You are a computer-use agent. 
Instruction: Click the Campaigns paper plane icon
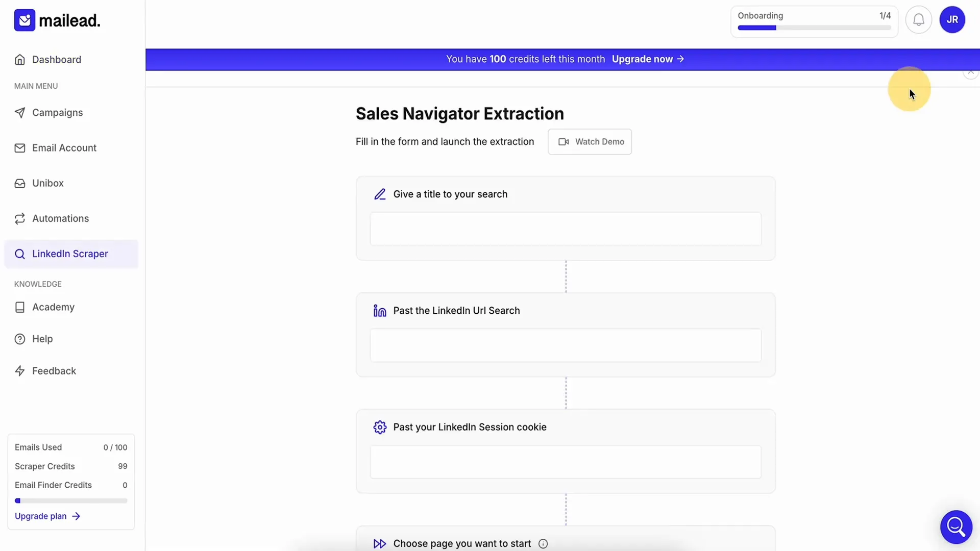point(20,113)
